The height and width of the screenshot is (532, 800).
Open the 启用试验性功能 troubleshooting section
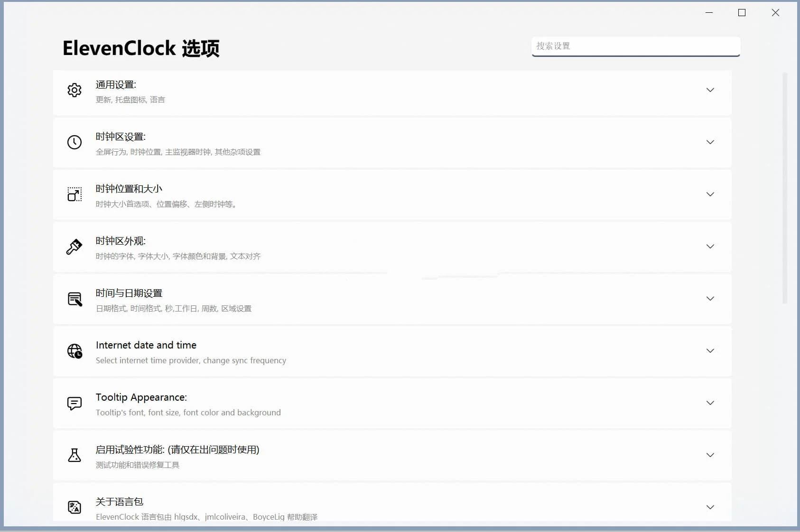(x=710, y=456)
